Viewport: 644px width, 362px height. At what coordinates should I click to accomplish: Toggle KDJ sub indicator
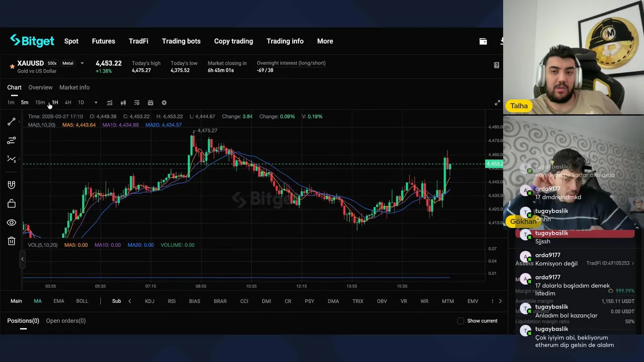[x=149, y=301]
